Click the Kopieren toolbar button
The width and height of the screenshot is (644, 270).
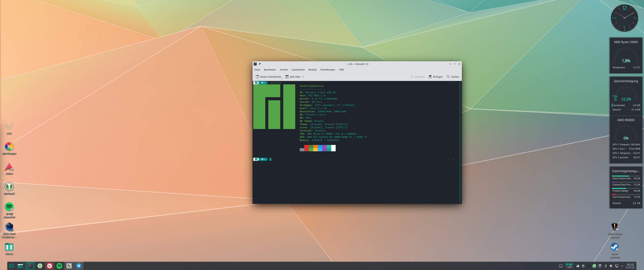tap(417, 77)
